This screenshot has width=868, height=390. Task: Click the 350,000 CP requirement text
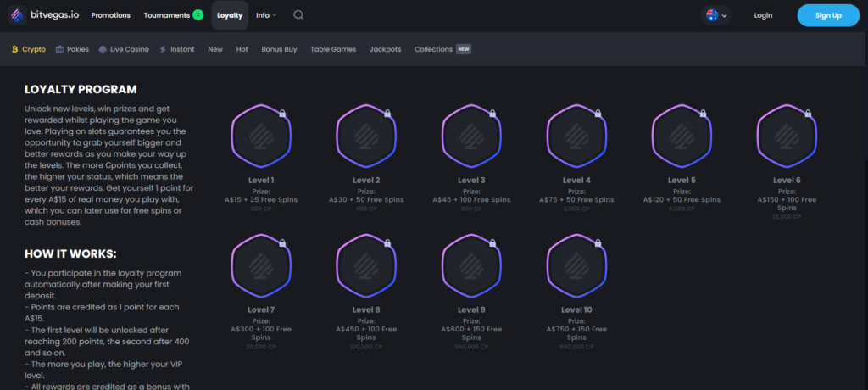pos(471,347)
